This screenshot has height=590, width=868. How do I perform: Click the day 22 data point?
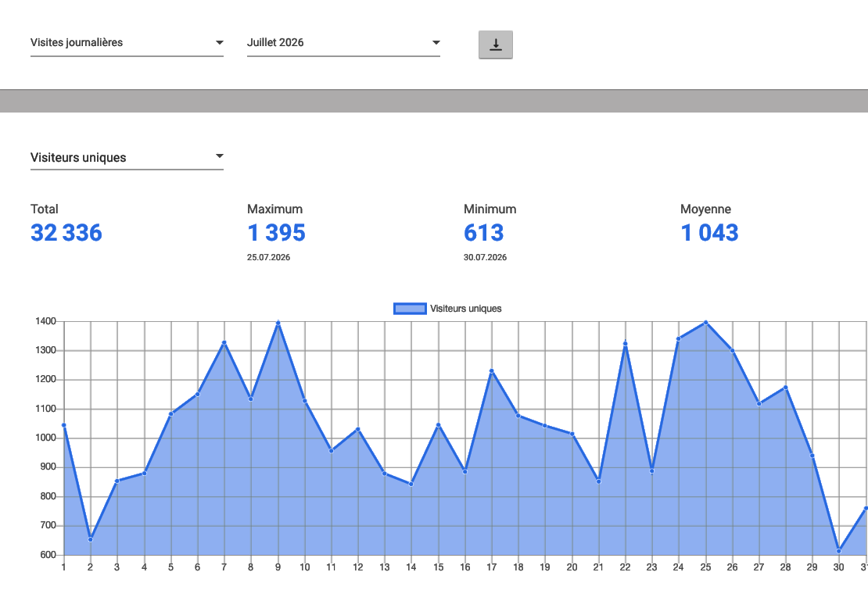tap(625, 343)
